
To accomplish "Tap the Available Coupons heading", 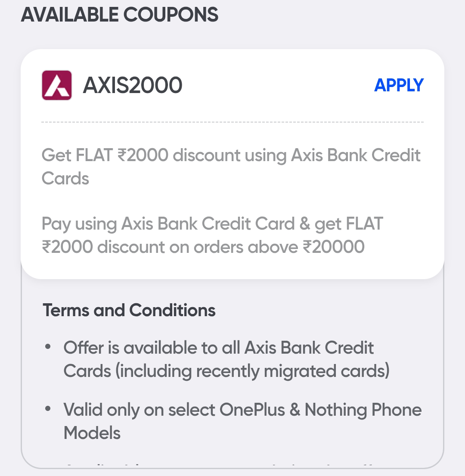I will [119, 15].
